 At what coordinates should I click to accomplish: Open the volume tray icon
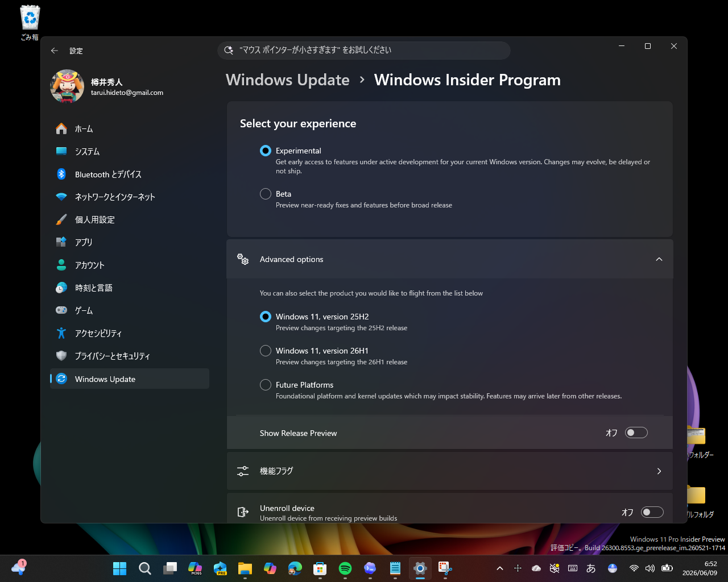tap(650, 568)
